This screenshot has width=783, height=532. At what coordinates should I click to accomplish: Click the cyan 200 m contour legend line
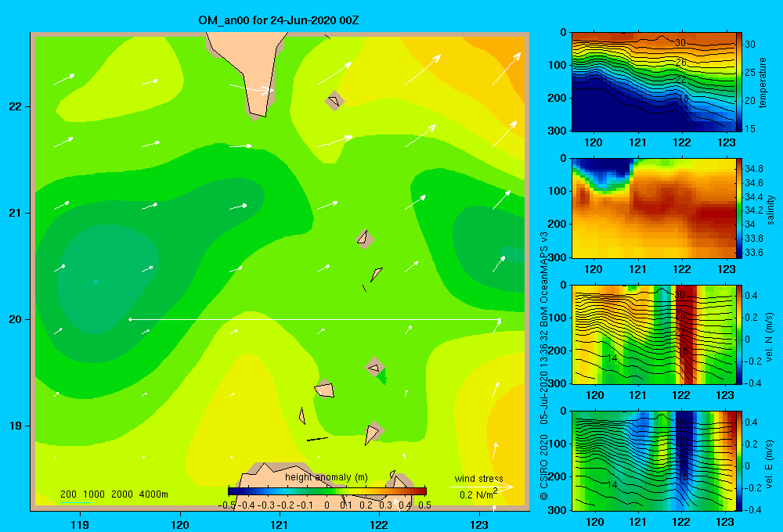pos(75,501)
